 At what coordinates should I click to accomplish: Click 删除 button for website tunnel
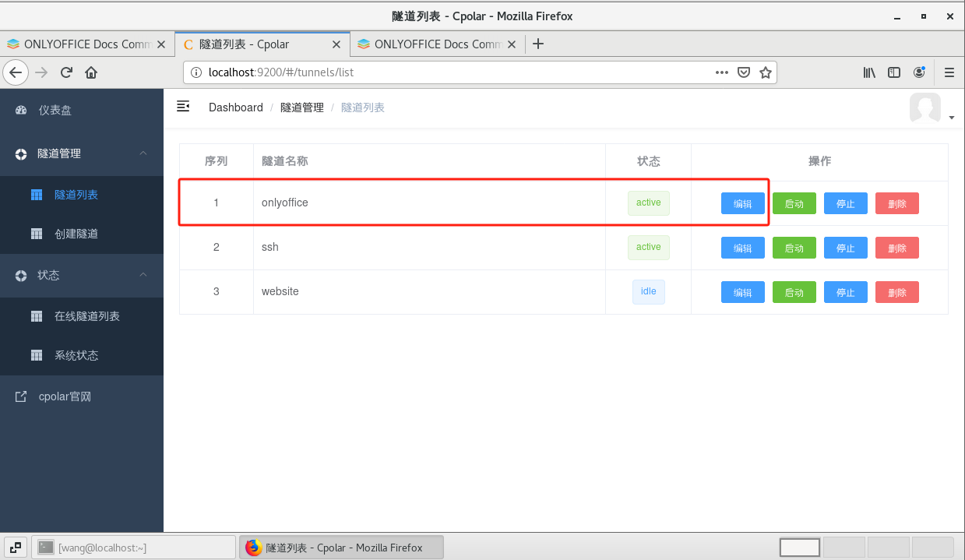point(896,292)
